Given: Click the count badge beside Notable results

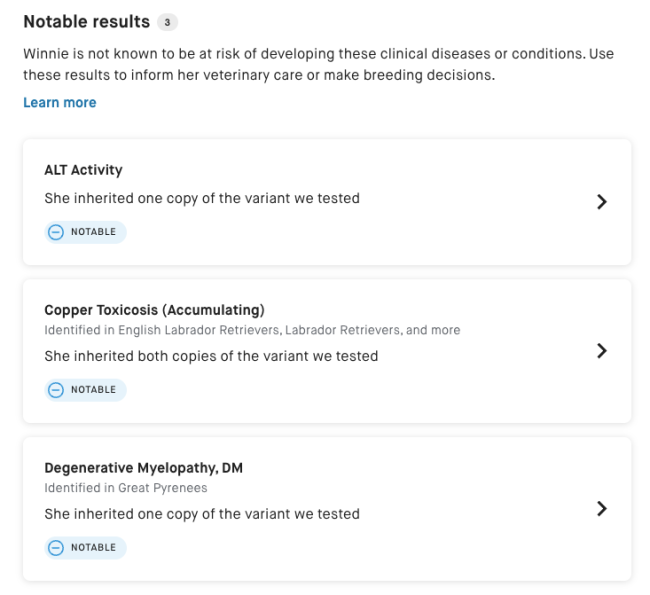Looking at the screenshot, I should (x=168, y=22).
